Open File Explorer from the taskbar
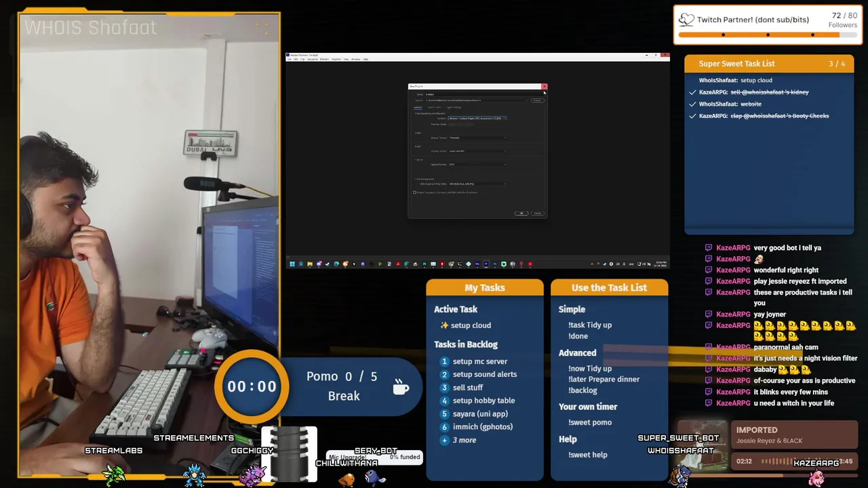Image resolution: width=868 pixels, height=488 pixels. (x=310, y=264)
